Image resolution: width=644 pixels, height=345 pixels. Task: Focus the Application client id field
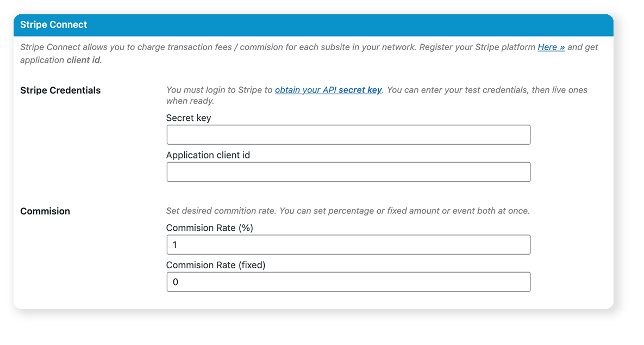click(348, 172)
